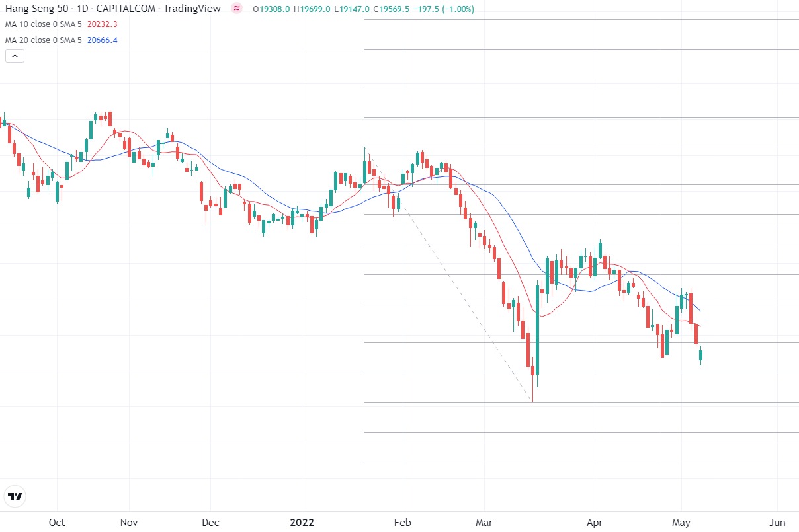Viewport: 799px width, 532px height.
Task: Click the Oct label on time axis
Action: (x=57, y=523)
